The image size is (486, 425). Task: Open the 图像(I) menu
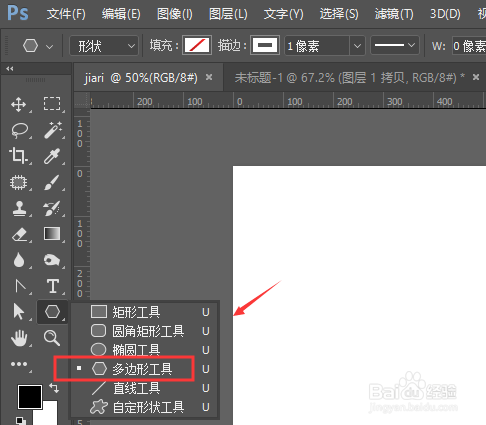[x=175, y=14]
